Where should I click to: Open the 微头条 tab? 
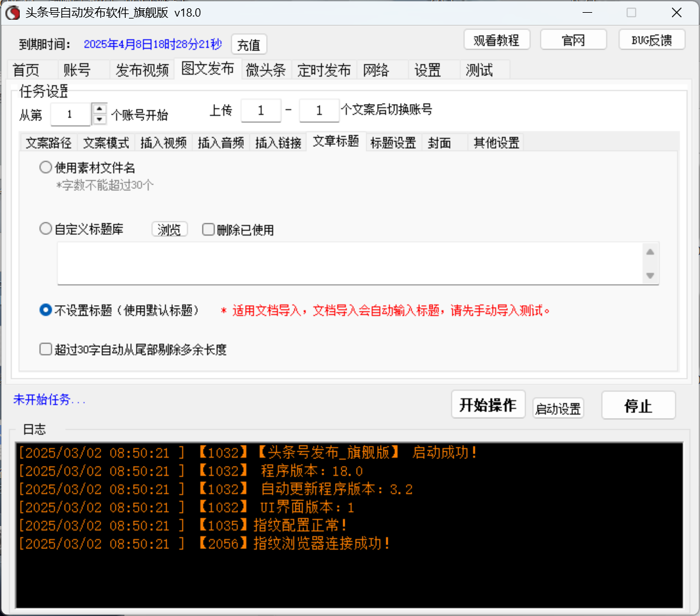(266, 70)
